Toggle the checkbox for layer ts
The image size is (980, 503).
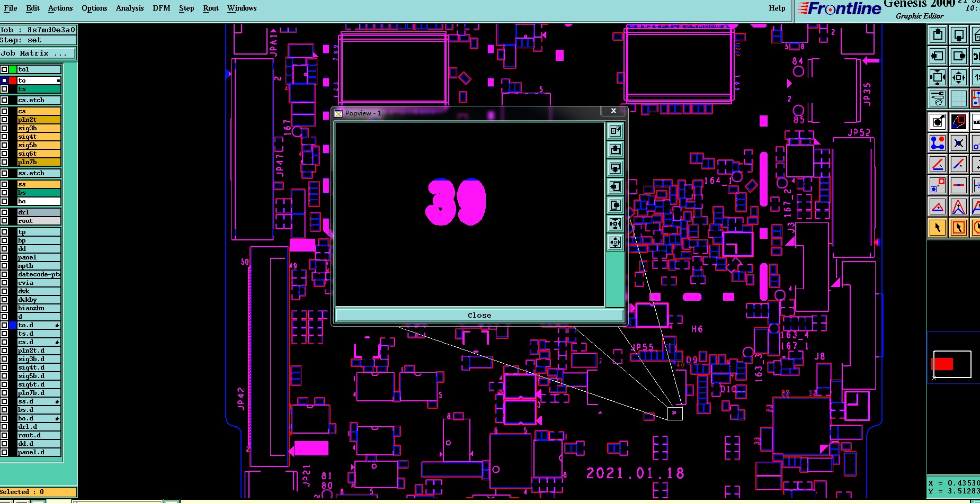(4, 89)
